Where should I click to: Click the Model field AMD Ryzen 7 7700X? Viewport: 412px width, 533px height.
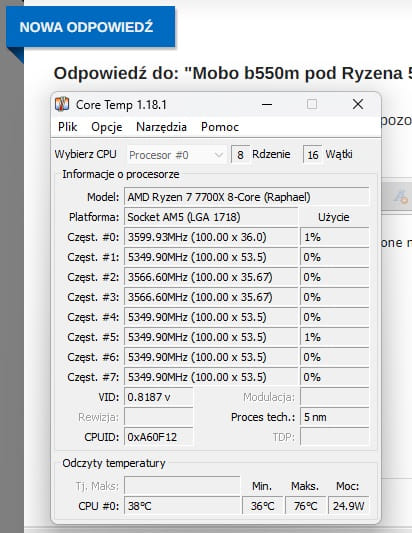pyautogui.click(x=246, y=197)
